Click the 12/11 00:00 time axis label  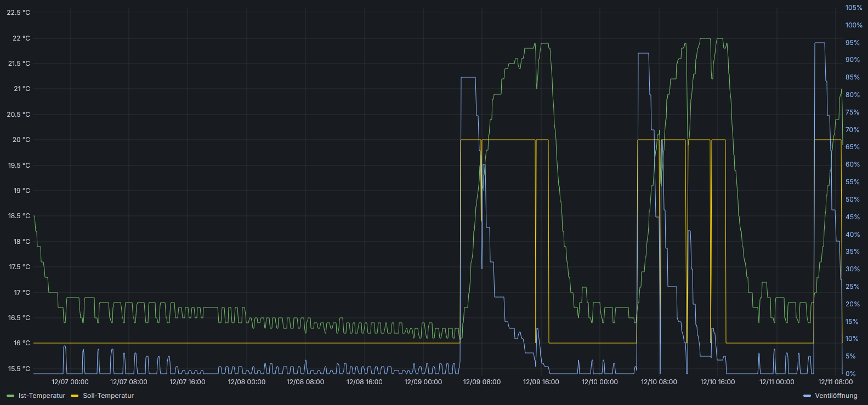click(777, 382)
